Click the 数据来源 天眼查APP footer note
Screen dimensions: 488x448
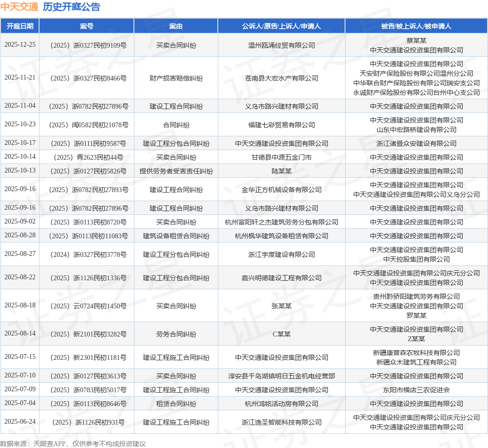[73, 444]
